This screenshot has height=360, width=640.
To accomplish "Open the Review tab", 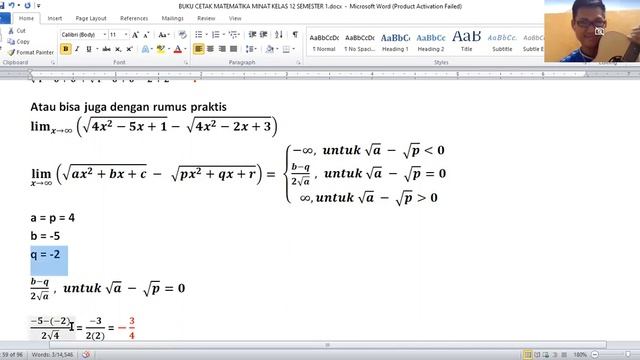I will click(x=206, y=18).
